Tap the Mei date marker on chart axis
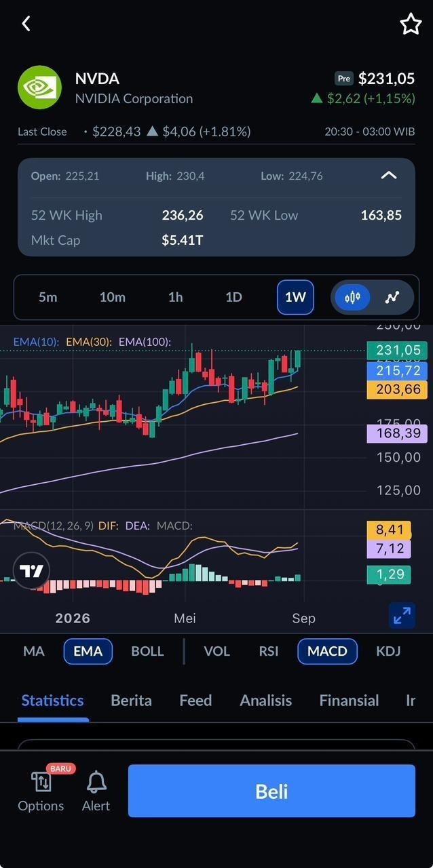Image resolution: width=433 pixels, height=868 pixels. [x=185, y=618]
